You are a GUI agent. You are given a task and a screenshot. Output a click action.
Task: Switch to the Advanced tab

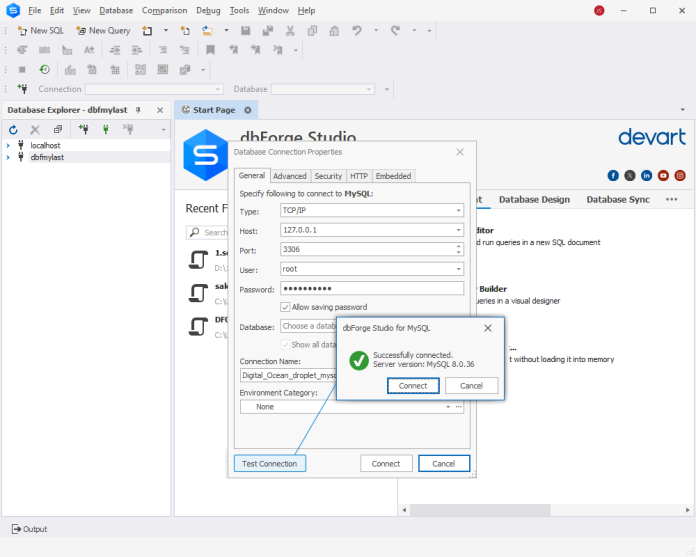[290, 176]
